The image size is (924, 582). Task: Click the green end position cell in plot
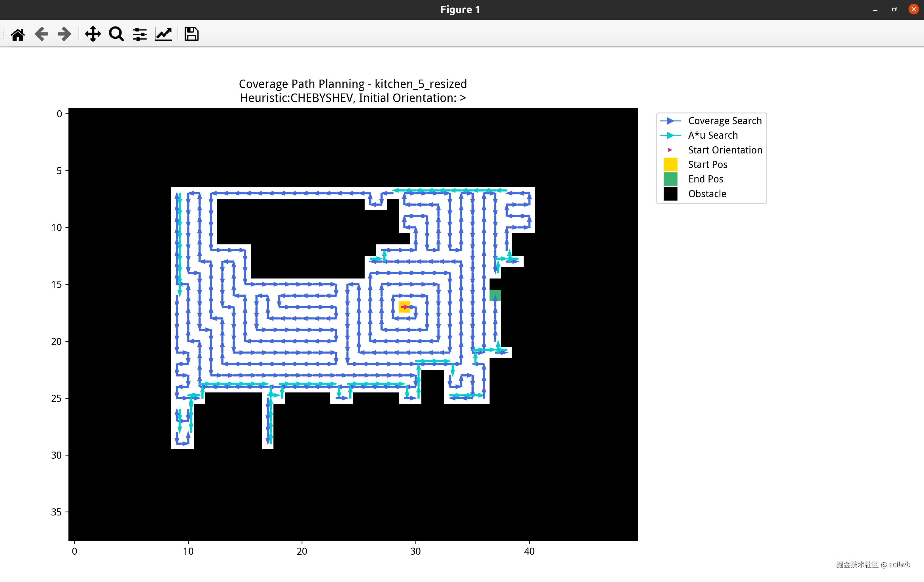click(495, 295)
